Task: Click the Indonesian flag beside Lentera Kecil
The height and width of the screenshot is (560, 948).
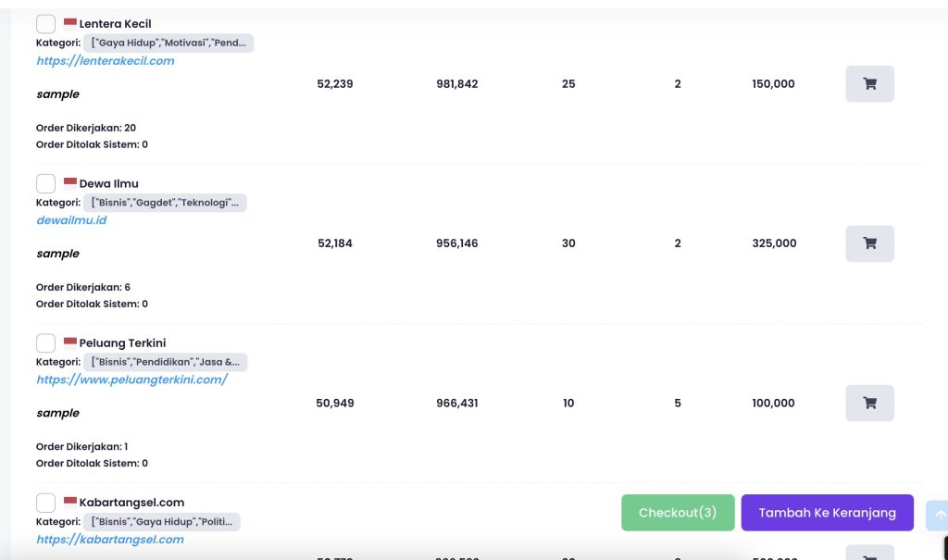Action: pos(70,23)
